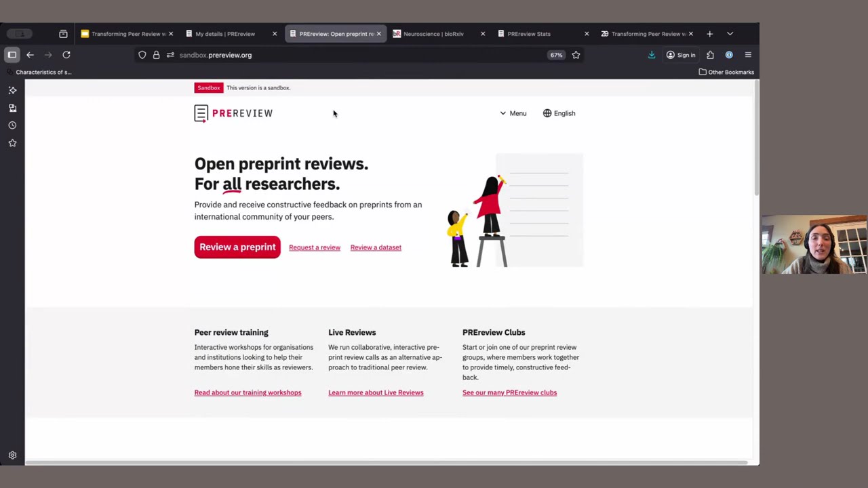This screenshot has height=488, width=868.
Task: Click the globe language icon
Action: pos(547,113)
